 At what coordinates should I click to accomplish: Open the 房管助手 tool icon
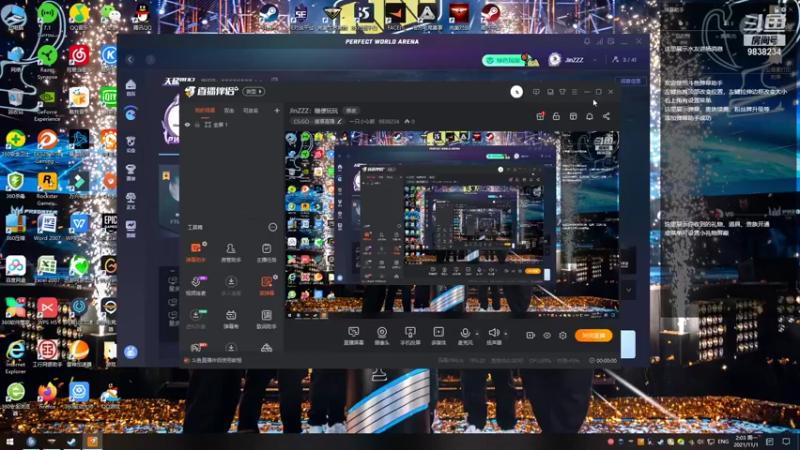pyautogui.click(x=231, y=252)
